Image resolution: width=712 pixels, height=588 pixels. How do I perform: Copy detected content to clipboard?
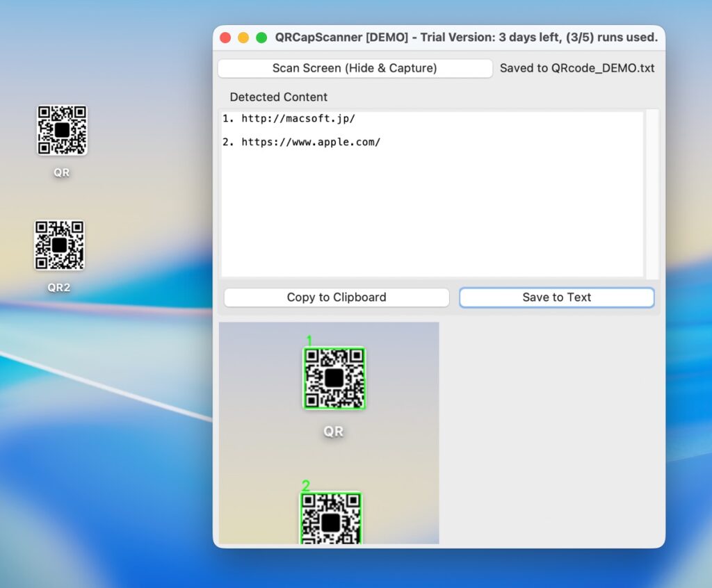tap(336, 297)
